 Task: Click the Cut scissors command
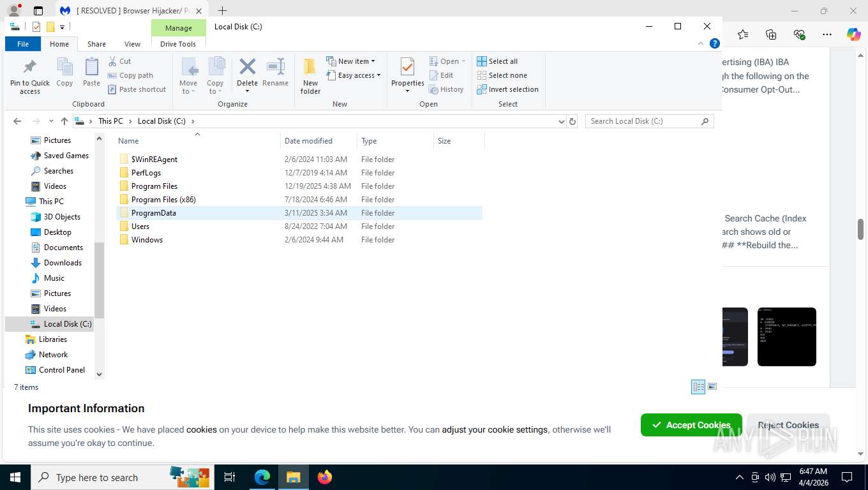point(119,61)
